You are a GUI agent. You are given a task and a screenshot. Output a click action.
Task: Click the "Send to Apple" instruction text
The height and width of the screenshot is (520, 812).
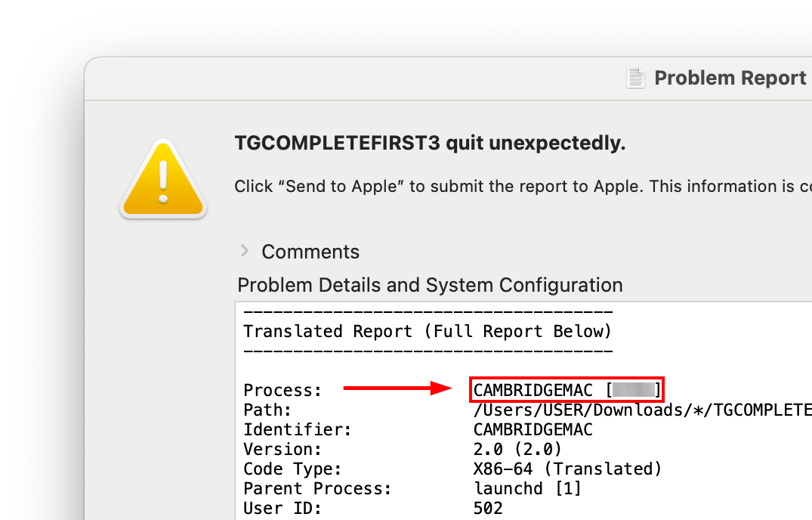pos(523,186)
